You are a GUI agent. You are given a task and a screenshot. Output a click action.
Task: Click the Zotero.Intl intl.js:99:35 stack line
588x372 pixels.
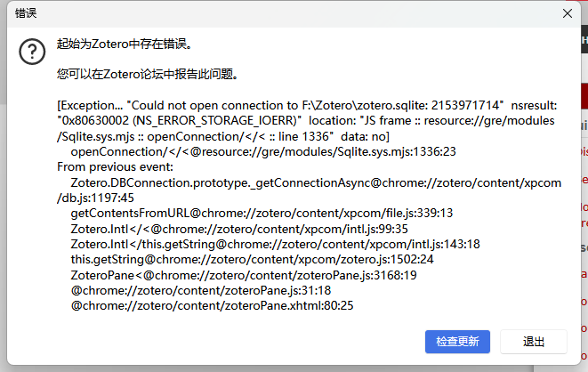tap(239, 229)
